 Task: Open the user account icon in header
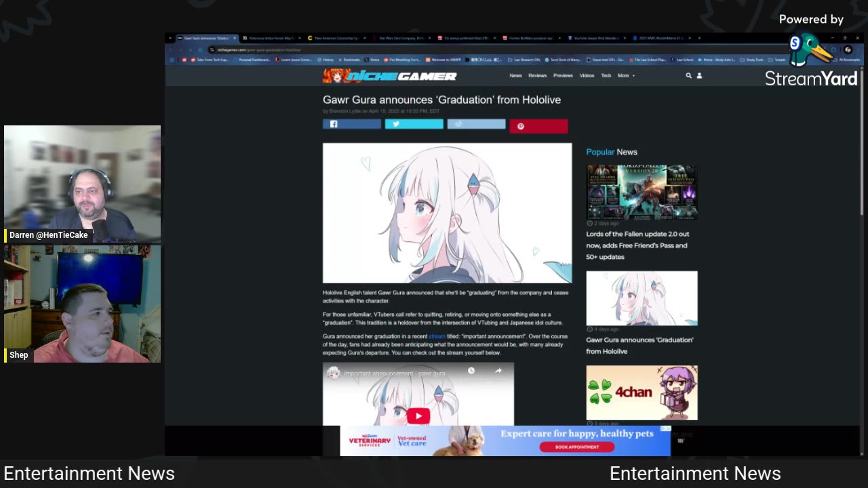[699, 76]
